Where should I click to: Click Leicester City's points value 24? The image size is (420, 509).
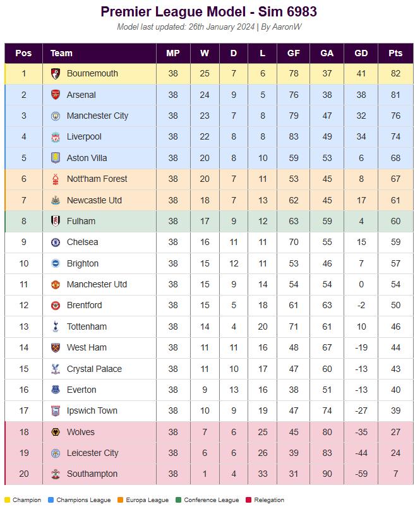pyautogui.click(x=395, y=453)
